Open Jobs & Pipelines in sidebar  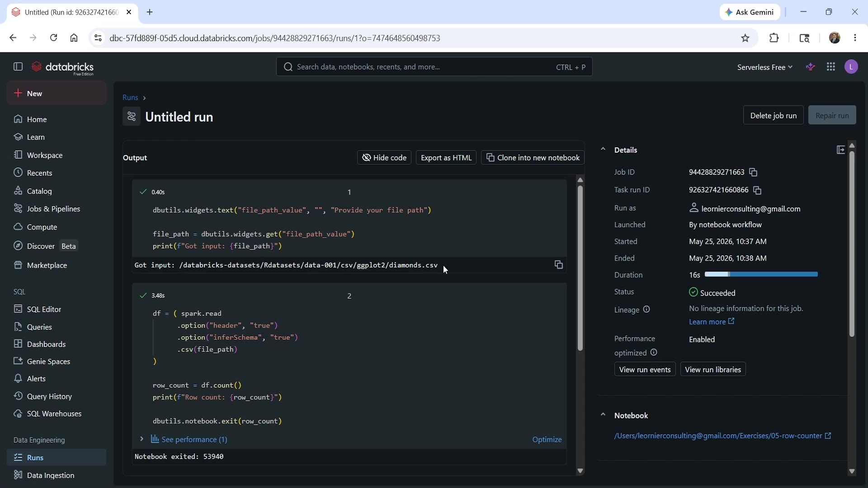57,209
